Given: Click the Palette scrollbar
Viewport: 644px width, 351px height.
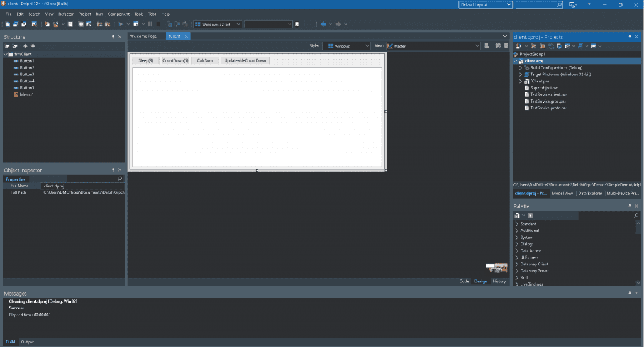Looking at the screenshot, I should [x=638, y=253].
